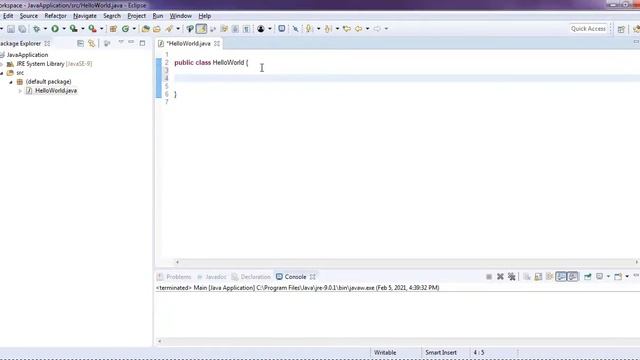
Task: Open the Window menu
Action: [181, 16]
